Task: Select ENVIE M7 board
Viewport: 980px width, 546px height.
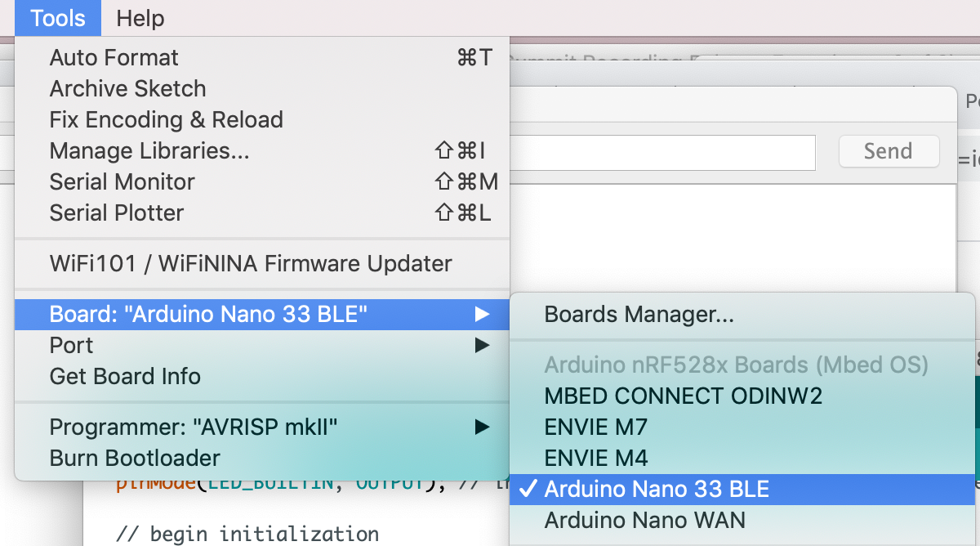Action: [x=596, y=427]
